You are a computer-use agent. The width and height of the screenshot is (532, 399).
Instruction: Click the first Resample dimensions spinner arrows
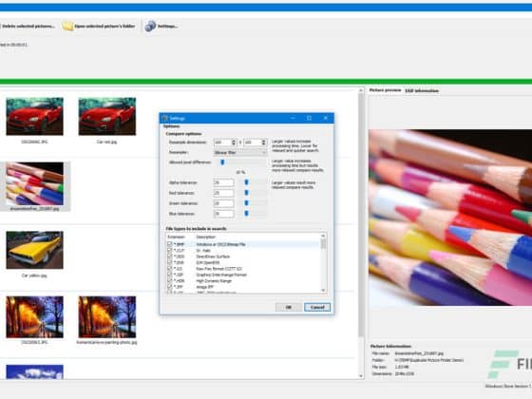point(234,142)
